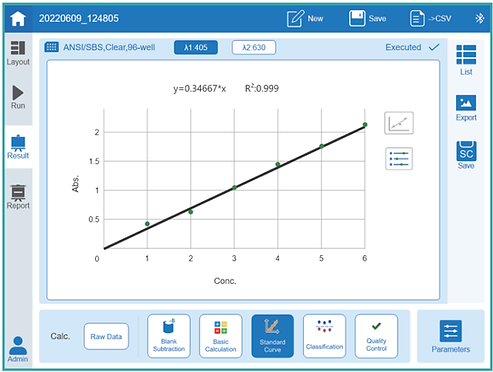Click the data point at concentration 5
The height and width of the screenshot is (372, 493).
pos(322,146)
